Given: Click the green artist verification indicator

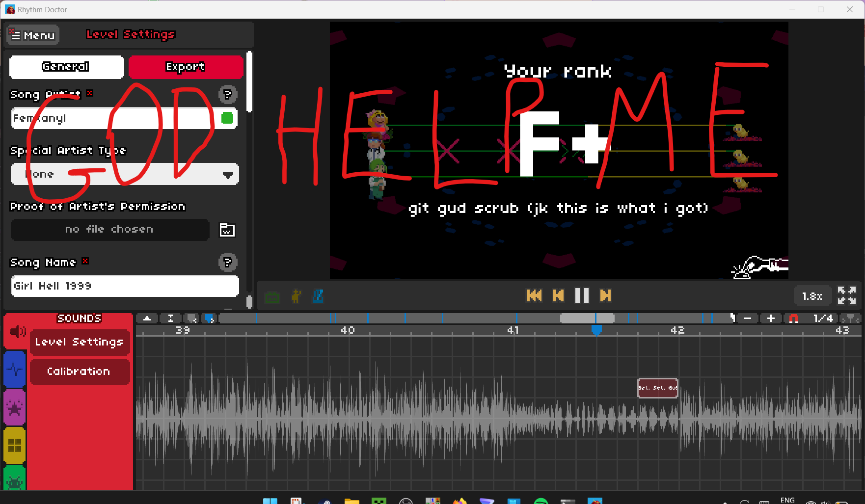Looking at the screenshot, I should click(227, 118).
